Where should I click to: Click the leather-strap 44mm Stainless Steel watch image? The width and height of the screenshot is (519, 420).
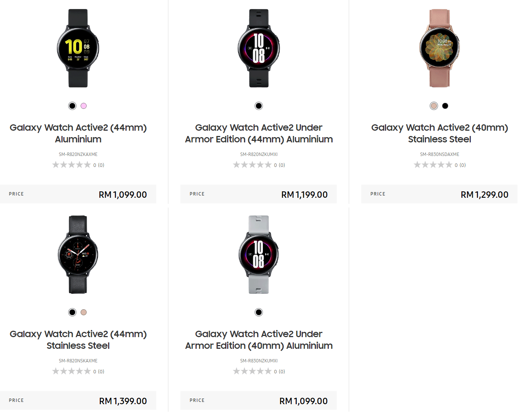pyautogui.click(x=78, y=255)
